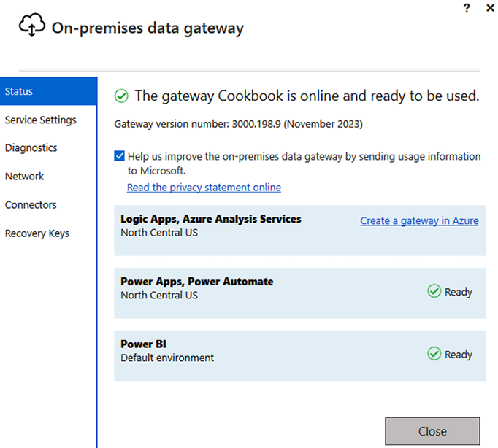Open Read the privacy statement online link
498x448 pixels.
pos(204,188)
